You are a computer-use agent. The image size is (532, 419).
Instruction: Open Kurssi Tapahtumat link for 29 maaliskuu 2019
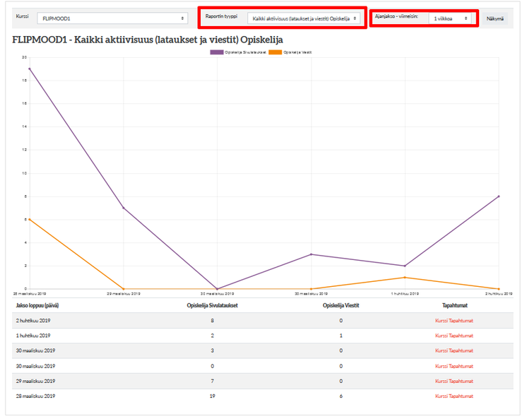click(x=454, y=381)
